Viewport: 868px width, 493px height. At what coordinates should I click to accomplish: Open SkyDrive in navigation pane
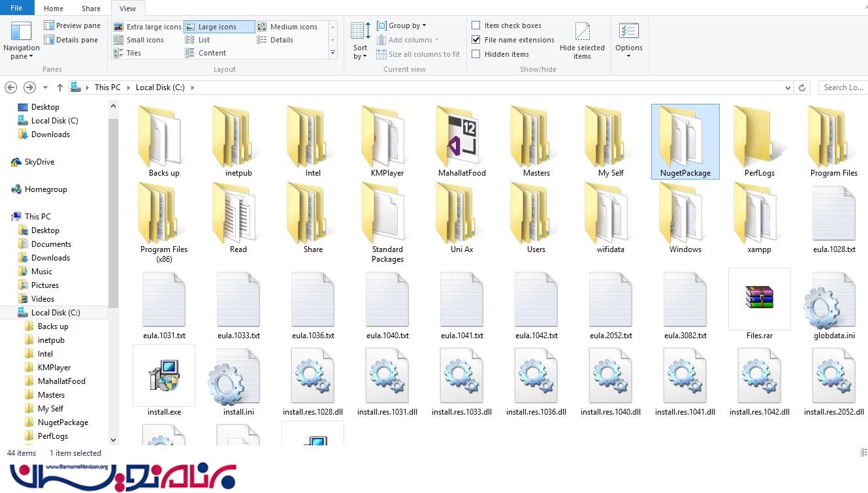pos(39,162)
